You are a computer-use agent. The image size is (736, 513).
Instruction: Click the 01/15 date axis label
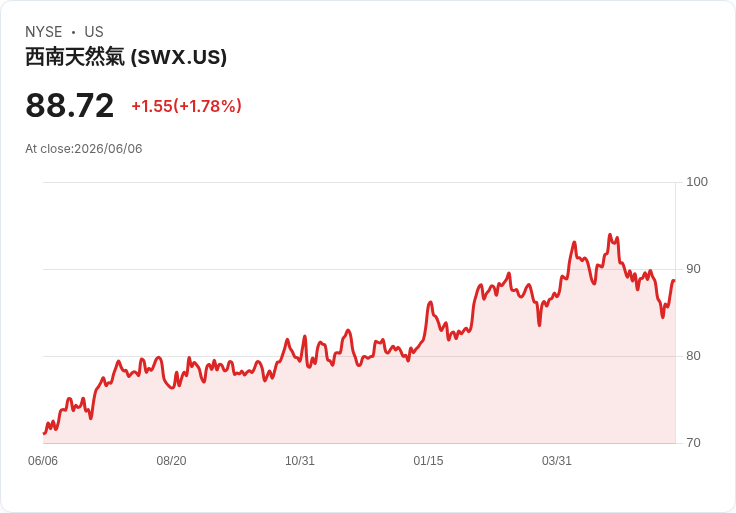click(x=428, y=460)
